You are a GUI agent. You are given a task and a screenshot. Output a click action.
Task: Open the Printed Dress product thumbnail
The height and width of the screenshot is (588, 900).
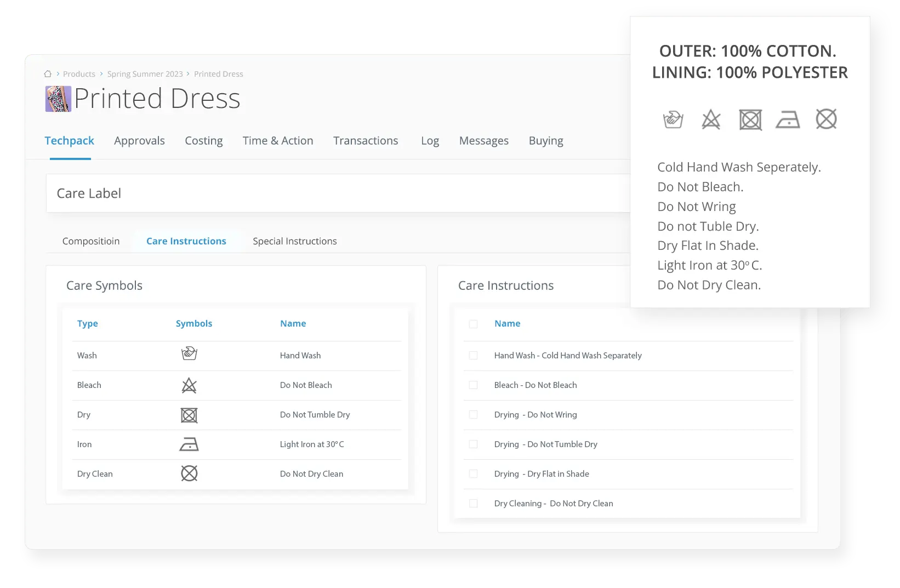(58, 99)
